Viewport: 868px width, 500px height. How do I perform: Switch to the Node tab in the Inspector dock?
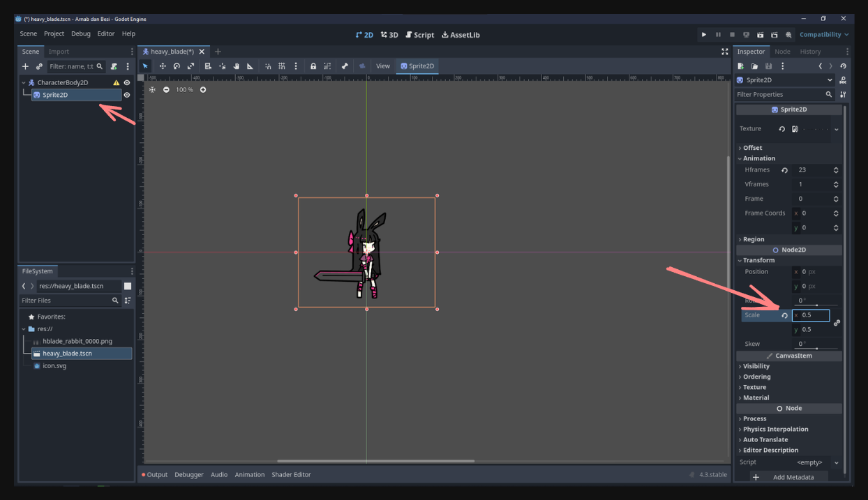pyautogui.click(x=783, y=52)
